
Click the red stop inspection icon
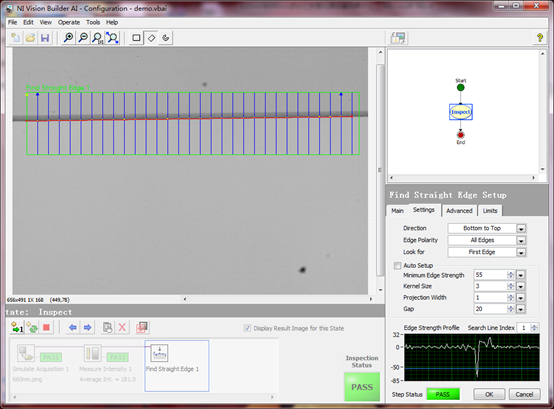click(46, 327)
